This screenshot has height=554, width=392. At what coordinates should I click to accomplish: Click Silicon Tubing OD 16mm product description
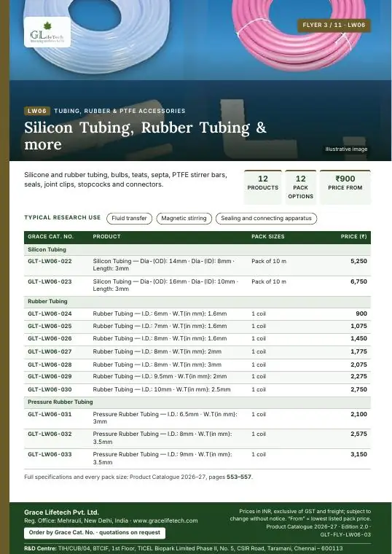click(x=165, y=285)
